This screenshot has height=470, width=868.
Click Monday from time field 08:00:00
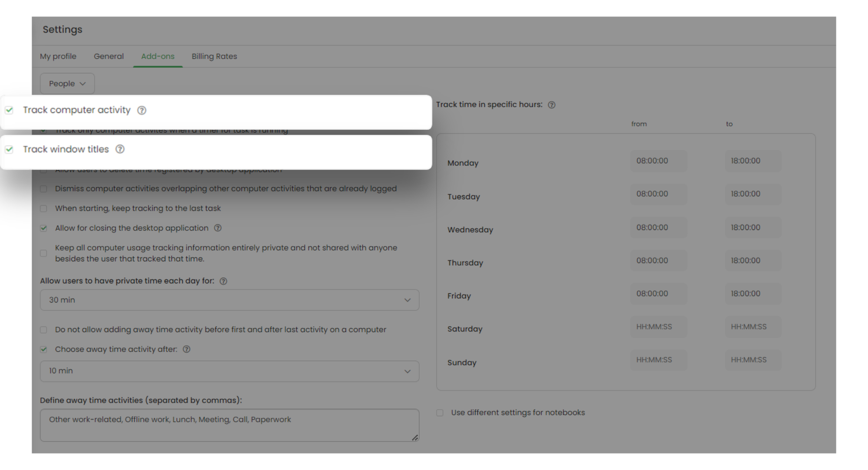coord(658,161)
